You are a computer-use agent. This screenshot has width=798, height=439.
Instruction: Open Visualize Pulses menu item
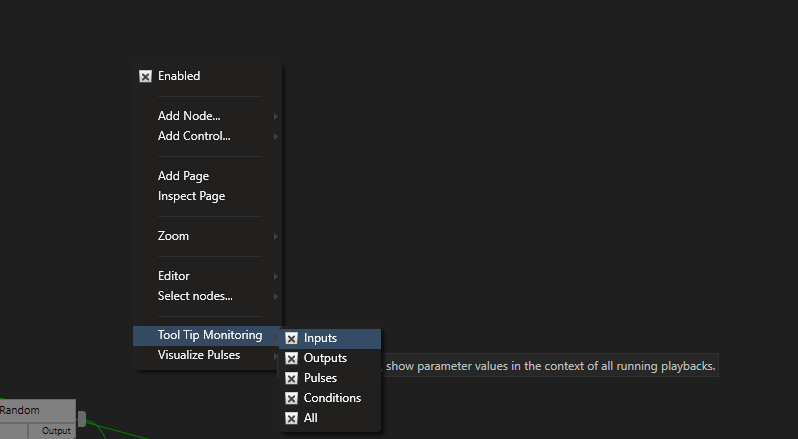(208, 355)
